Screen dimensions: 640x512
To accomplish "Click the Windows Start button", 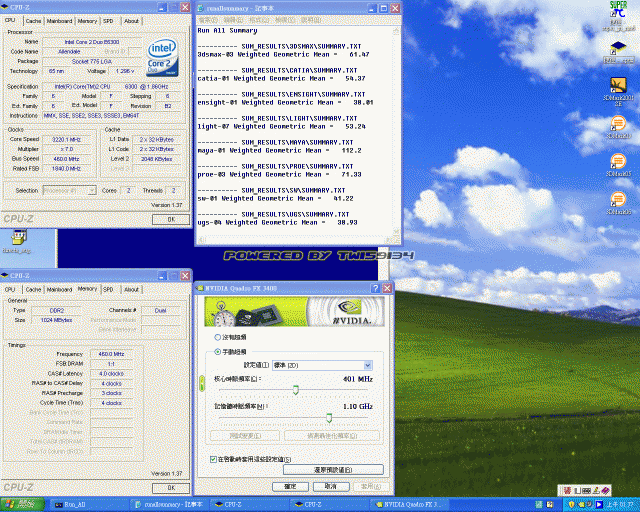I will [22, 505].
